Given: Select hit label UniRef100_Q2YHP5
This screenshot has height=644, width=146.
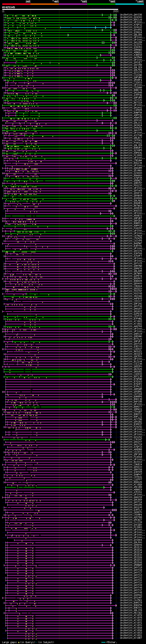Looking at the screenshot, I should pyautogui.click(x=131, y=151).
